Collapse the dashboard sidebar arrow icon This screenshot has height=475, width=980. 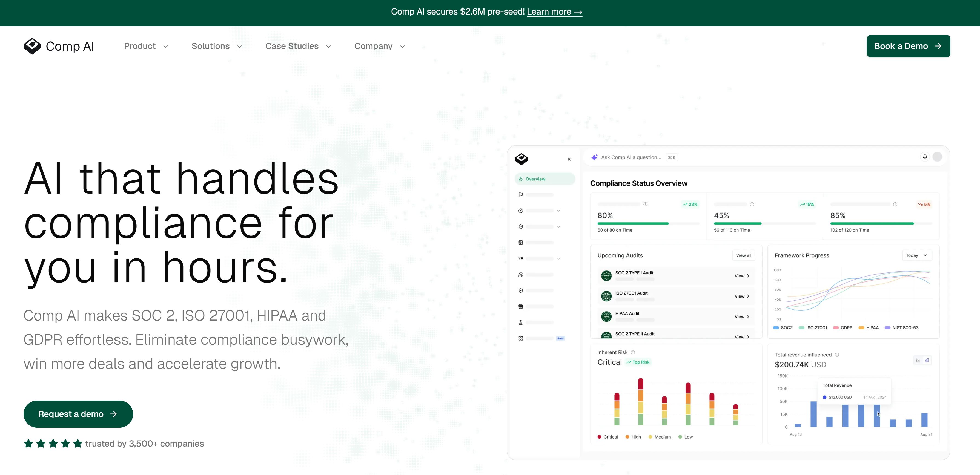[569, 159]
